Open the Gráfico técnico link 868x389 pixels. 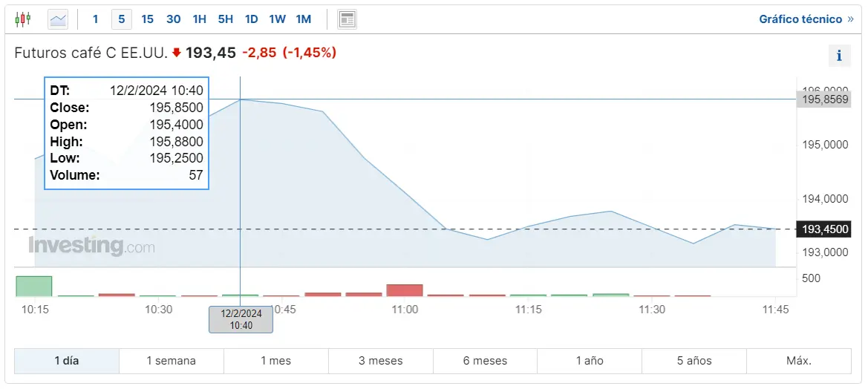pyautogui.click(x=806, y=19)
